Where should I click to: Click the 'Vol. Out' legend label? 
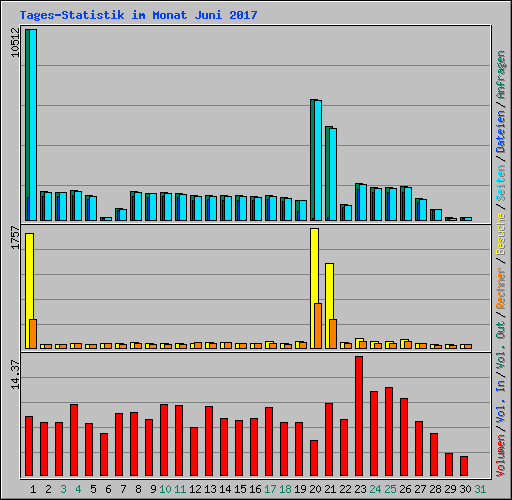click(x=501, y=345)
